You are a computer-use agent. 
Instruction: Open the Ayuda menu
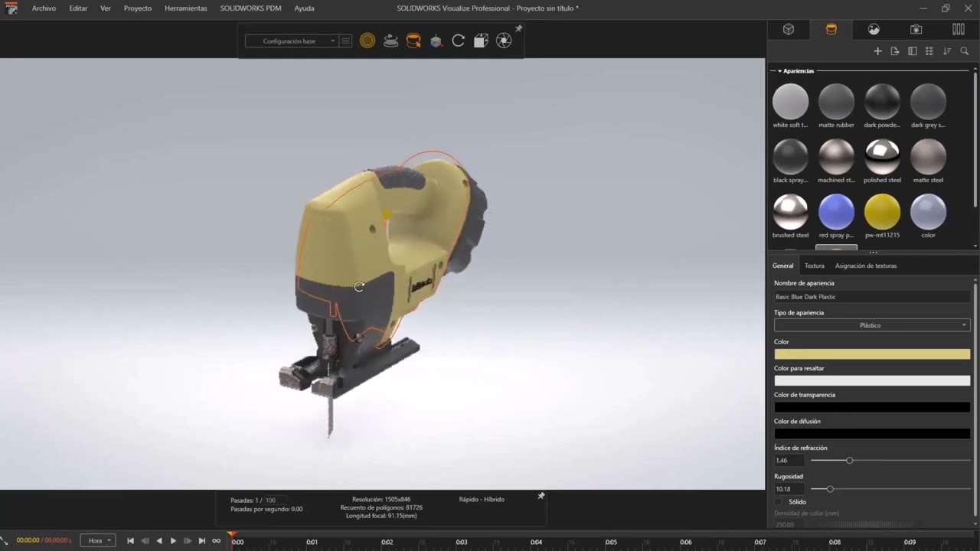(304, 8)
